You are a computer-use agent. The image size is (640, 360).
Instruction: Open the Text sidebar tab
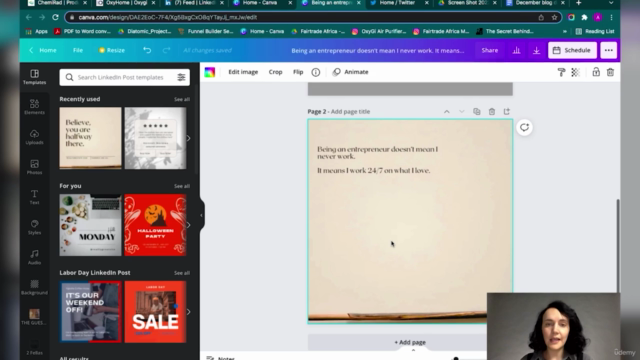34,197
